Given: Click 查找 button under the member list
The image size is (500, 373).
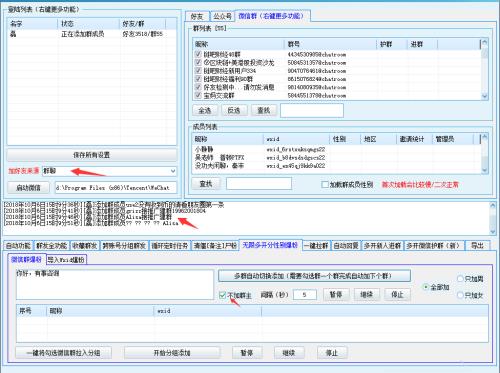Looking at the screenshot, I should click(x=206, y=184).
